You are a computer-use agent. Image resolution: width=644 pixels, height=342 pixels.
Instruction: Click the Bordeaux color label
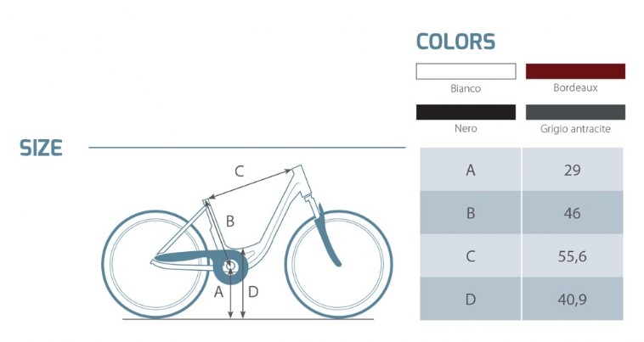coord(575,87)
